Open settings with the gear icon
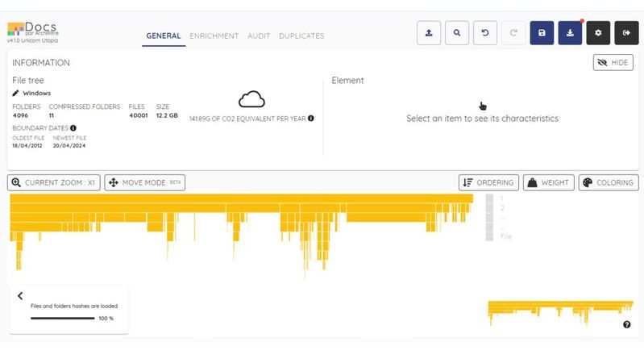The height and width of the screenshot is (363, 644). (598, 33)
